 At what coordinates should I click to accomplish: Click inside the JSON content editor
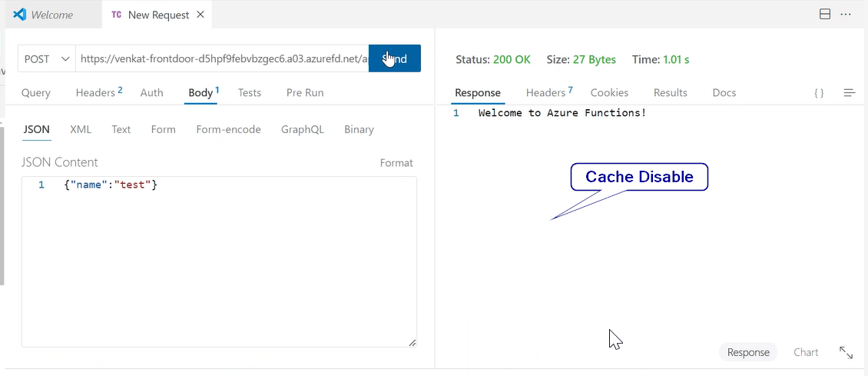tap(219, 262)
